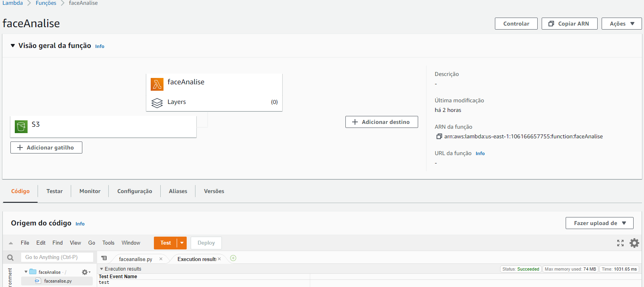Open the Window menu
The width and height of the screenshot is (644, 287).
pyautogui.click(x=131, y=243)
